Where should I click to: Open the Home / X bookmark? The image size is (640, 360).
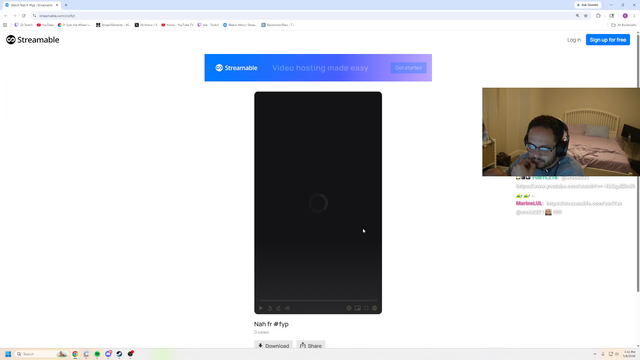146,25
